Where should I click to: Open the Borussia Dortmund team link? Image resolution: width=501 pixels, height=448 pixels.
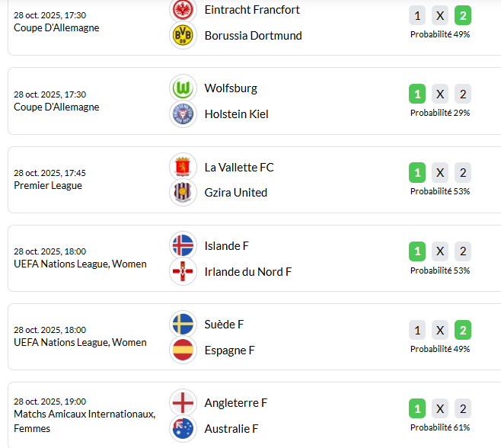(253, 36)
